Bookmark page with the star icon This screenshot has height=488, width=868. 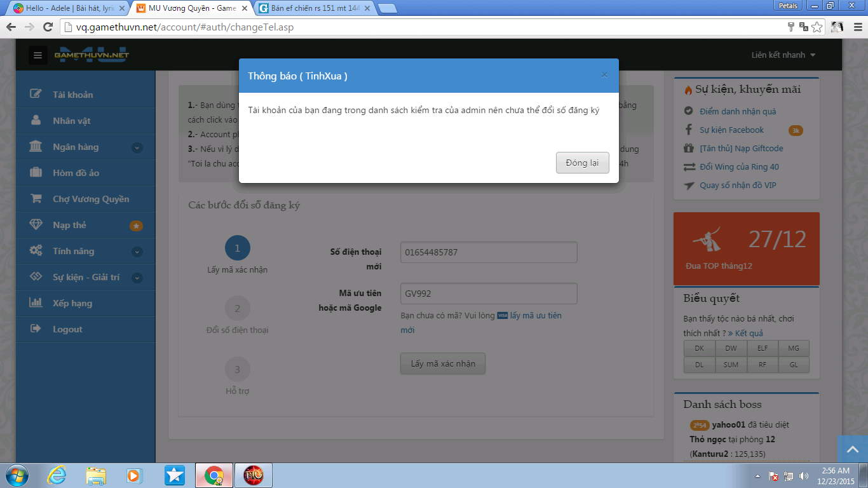[x=817, y=27]
